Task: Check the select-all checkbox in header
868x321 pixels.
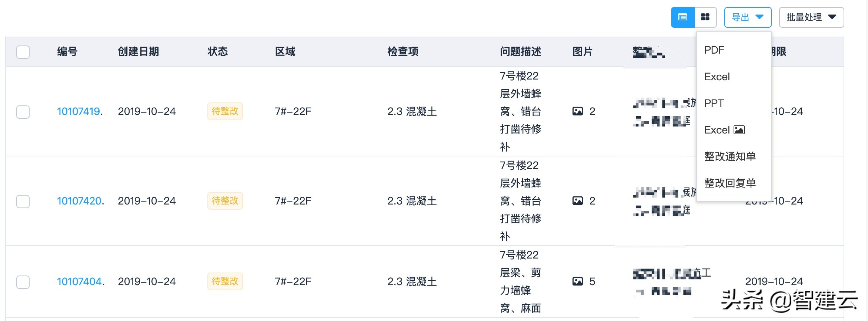Action: tap(23, 52)
